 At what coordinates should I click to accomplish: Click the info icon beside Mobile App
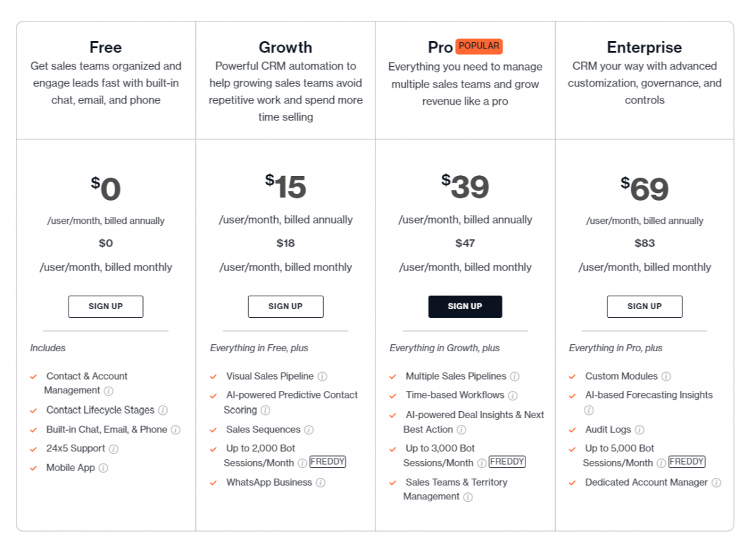click(102, 467)
